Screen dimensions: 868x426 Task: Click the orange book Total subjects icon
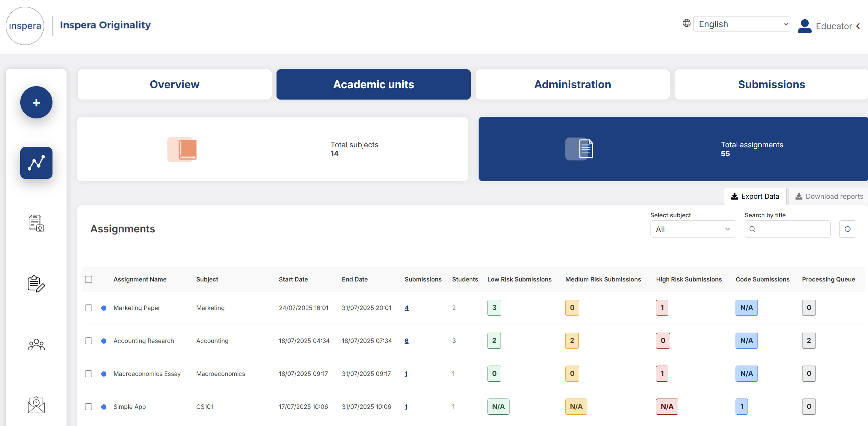[182, 149]
